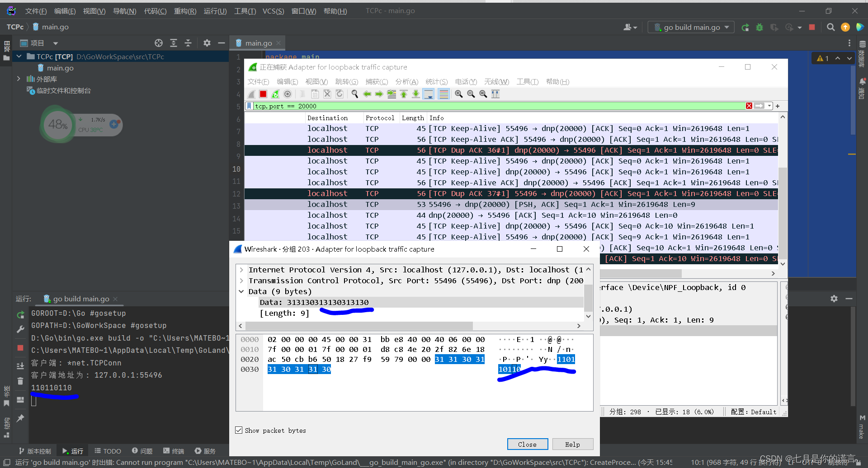Expand 外部库 tree node
The image size is (868, 468).
point(19,79)
